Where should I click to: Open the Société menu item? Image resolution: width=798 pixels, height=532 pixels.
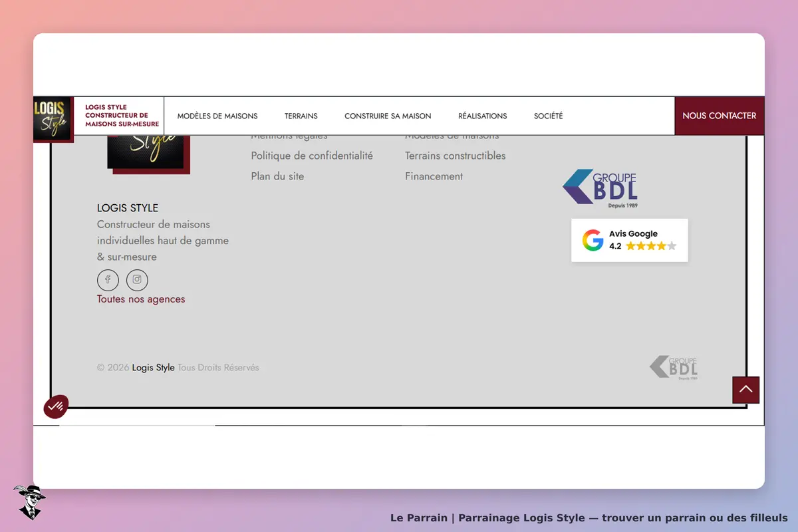click(x=549, y=116)
